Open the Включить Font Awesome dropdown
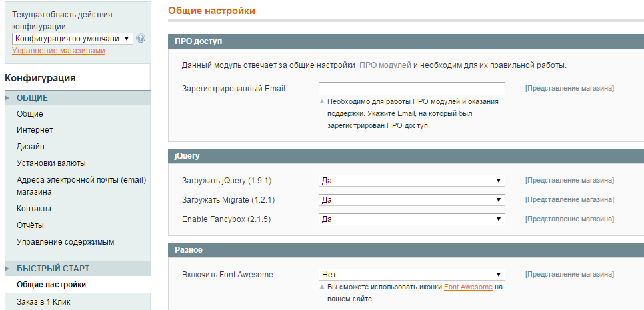The image size is (644, 310). (411, 275)
